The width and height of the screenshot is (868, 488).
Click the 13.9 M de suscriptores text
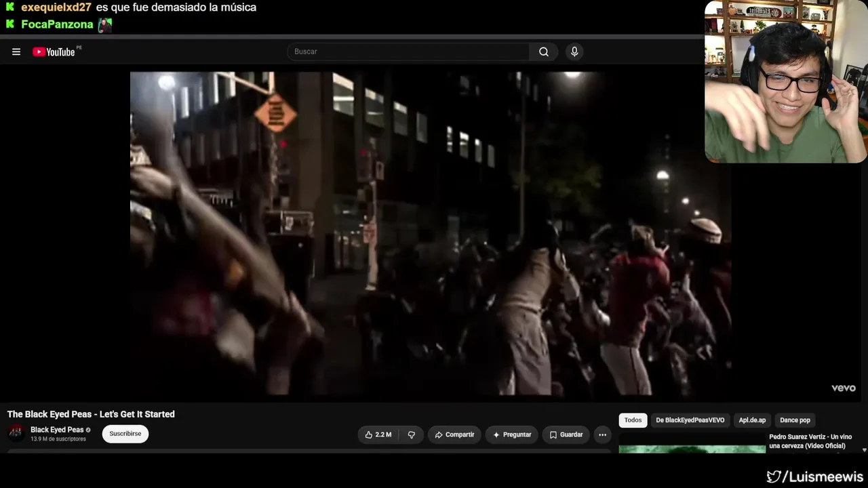click(x=58, y=439)
